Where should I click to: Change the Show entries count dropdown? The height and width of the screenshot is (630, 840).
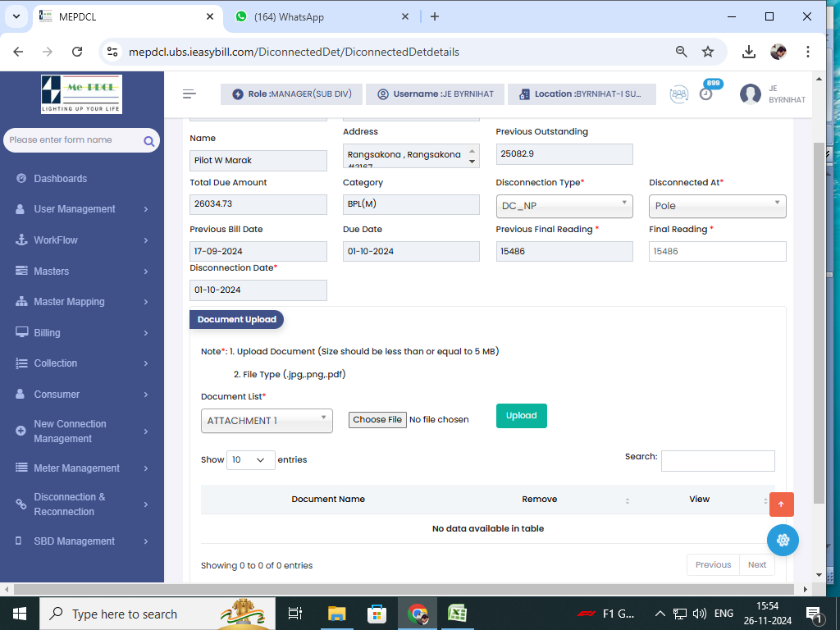point(251,460)
